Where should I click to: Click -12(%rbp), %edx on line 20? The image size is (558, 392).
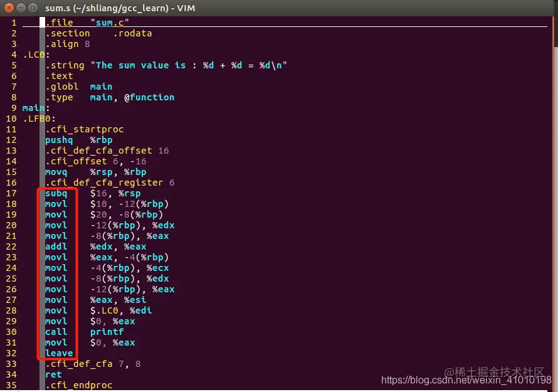pos(132,225)
